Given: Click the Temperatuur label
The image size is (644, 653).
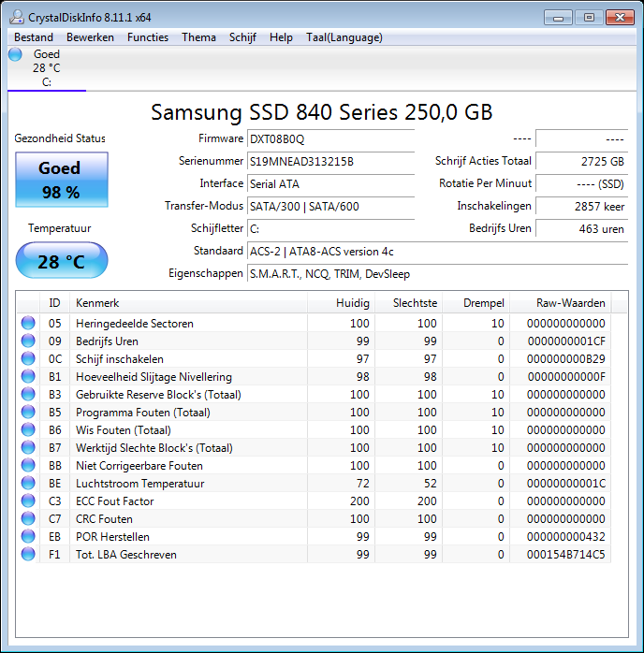Looking at the screenshot, I should tap(60, 228).
